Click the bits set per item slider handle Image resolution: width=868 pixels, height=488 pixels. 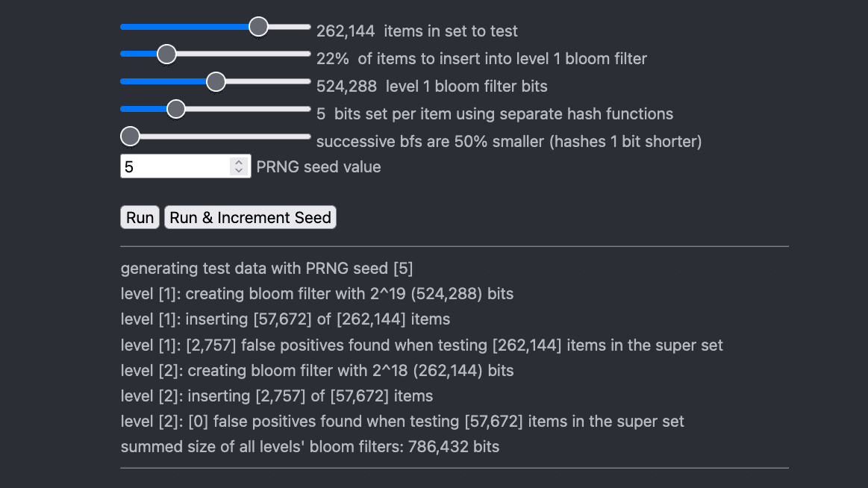pyautogui.click(x=175, y=109)
